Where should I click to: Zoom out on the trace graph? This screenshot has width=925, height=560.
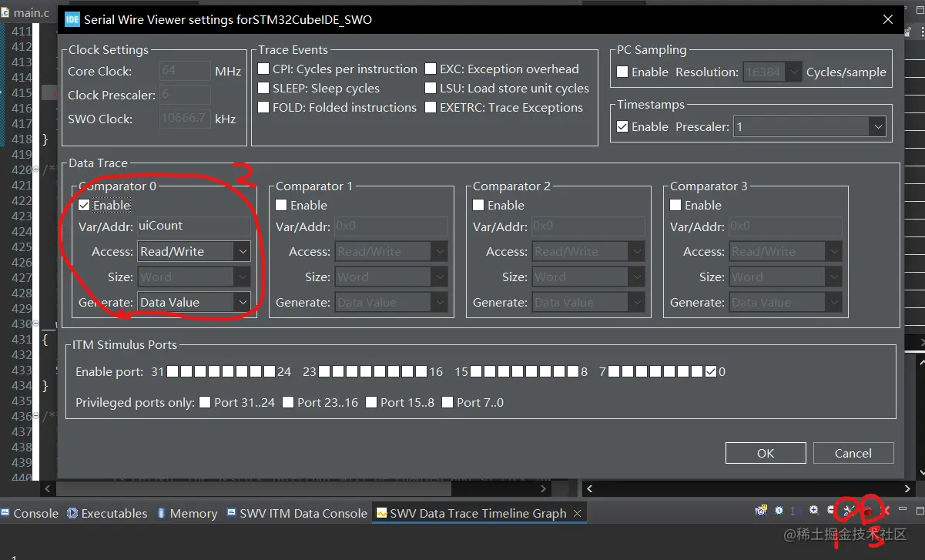(831, 510)
